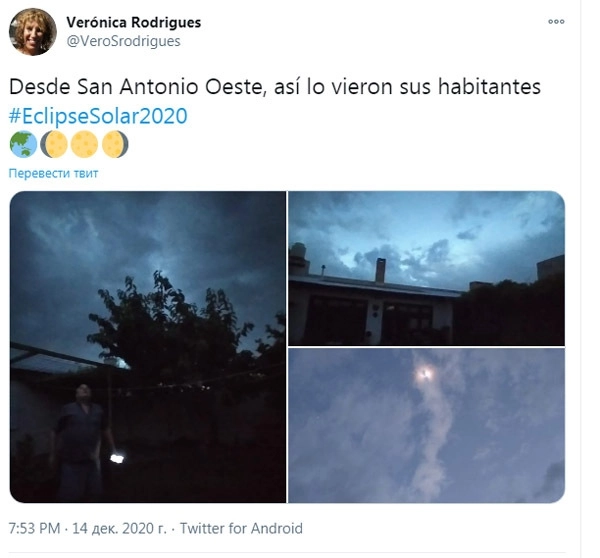Open the Twitter for Android source link
The width and height of the screenshot is (600, 558).
pos(241,529)
